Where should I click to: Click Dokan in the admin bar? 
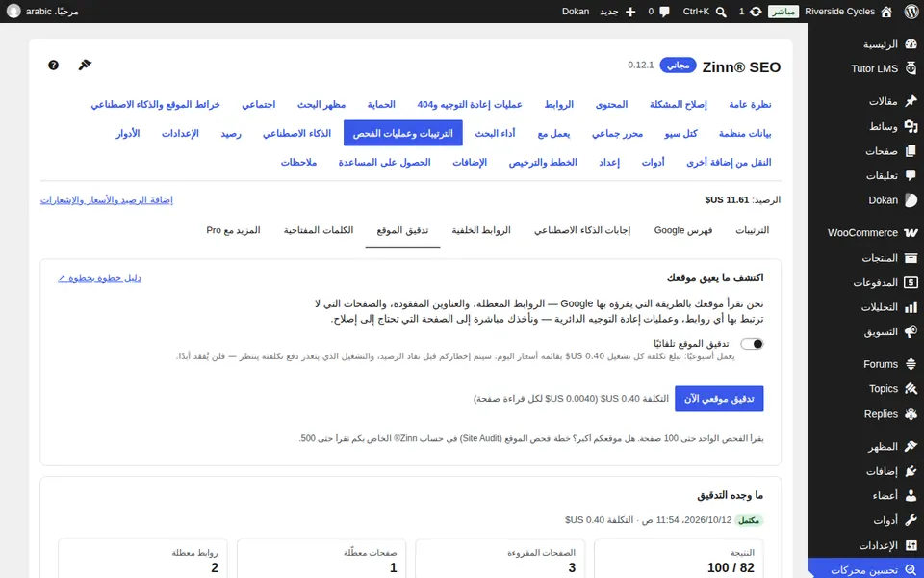[576, 12]
